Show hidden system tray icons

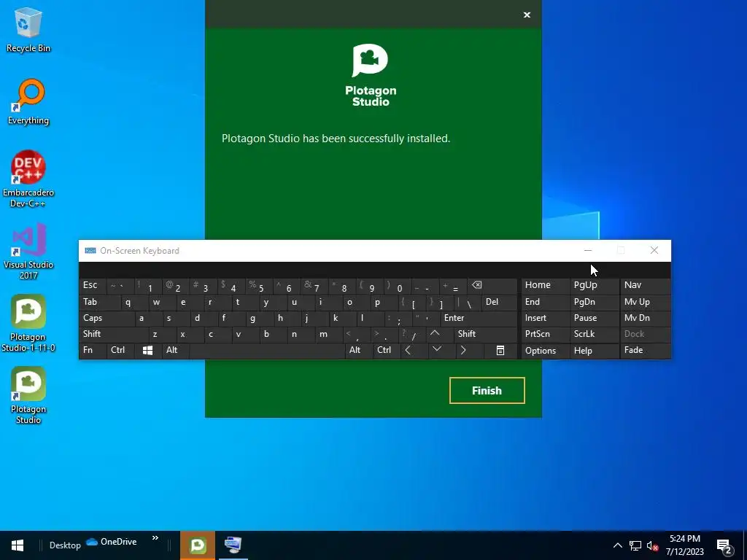coord(617,545)
